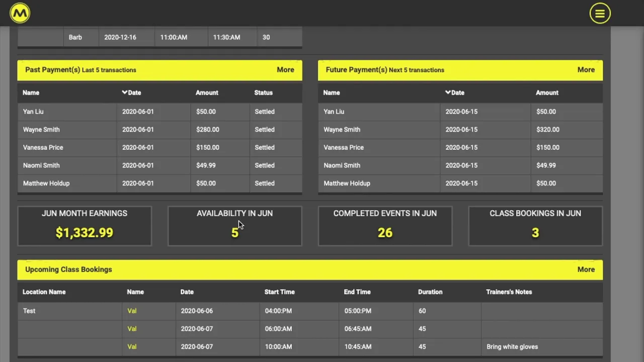This screenshot has width=644, height=362.
Task: Select Completed Events in Jun card
Action: 385,226
